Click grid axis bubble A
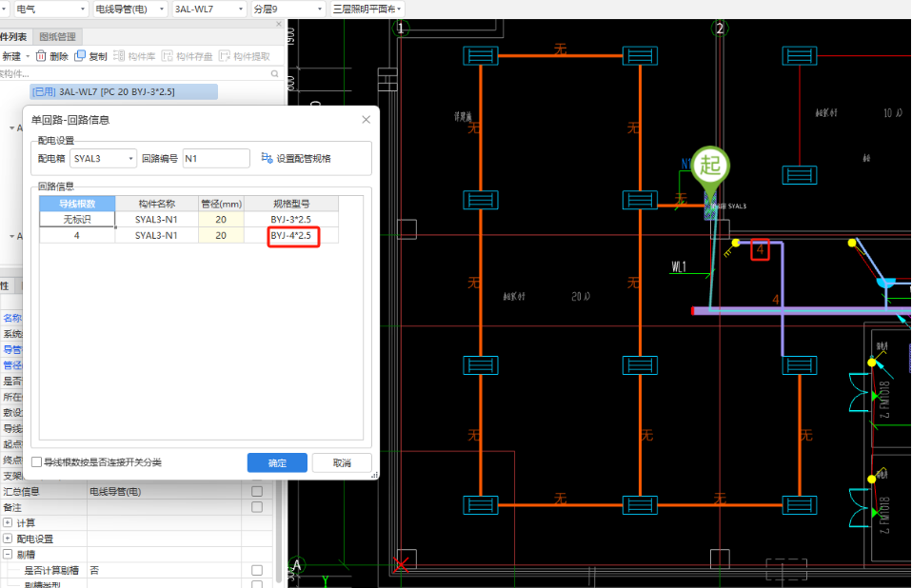 pyautogui.click(x=297, y=565)
